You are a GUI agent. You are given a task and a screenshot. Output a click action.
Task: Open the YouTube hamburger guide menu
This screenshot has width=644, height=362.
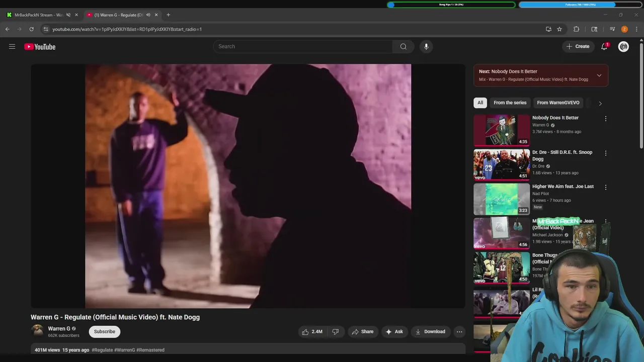12,47
